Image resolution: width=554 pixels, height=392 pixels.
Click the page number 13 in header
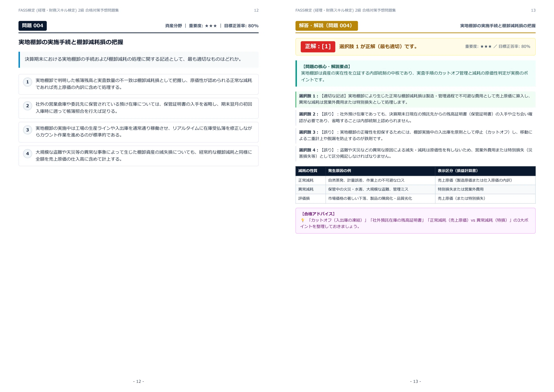(x=533, y=10)
